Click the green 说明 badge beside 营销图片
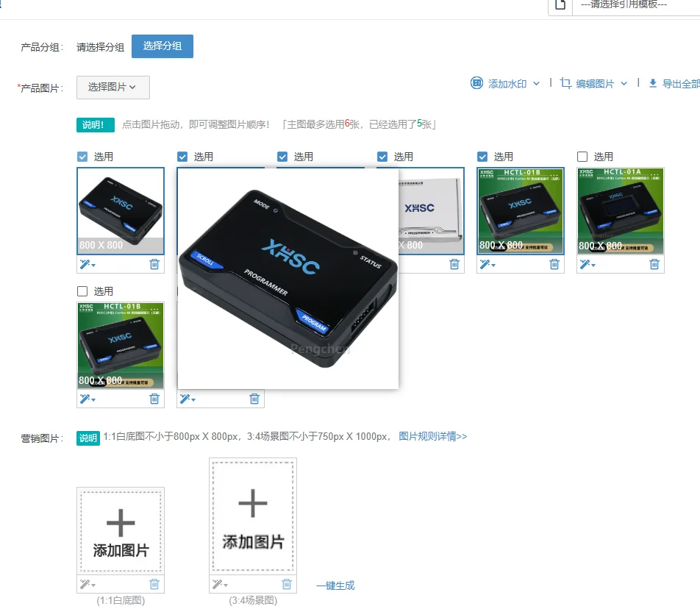 click(88, 438)
